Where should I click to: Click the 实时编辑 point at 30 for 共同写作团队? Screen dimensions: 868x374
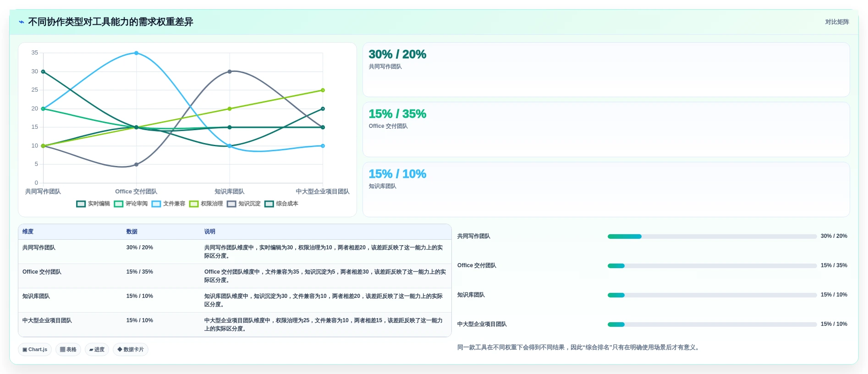[43, 71]
